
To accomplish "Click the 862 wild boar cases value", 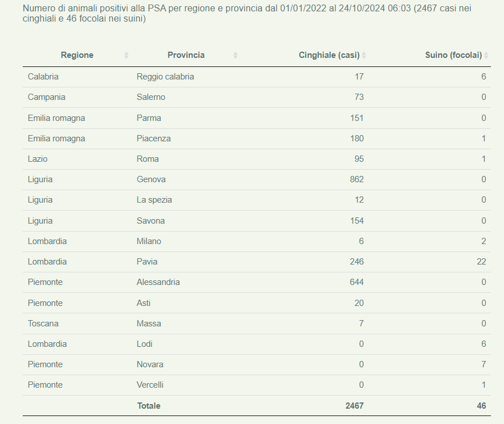I will coord(357,179).
